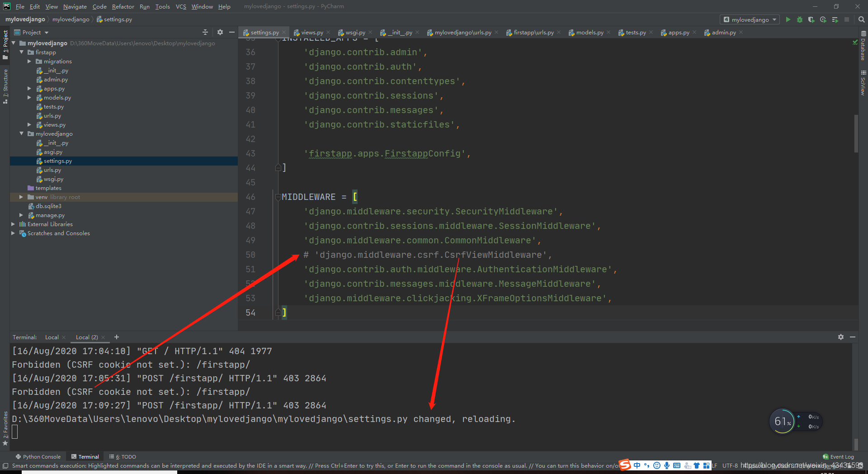
Task: Open the Project panel settings gear
Action: (x=220, y=32)
